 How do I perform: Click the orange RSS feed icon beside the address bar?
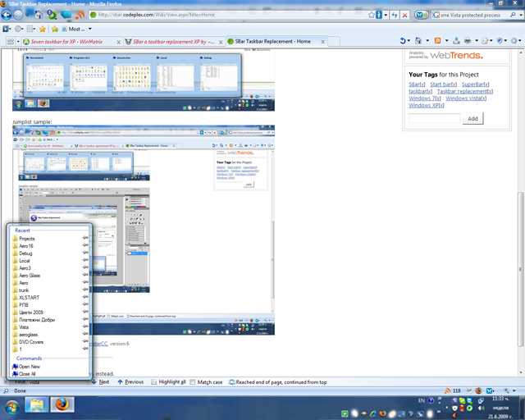coord(80,15)
